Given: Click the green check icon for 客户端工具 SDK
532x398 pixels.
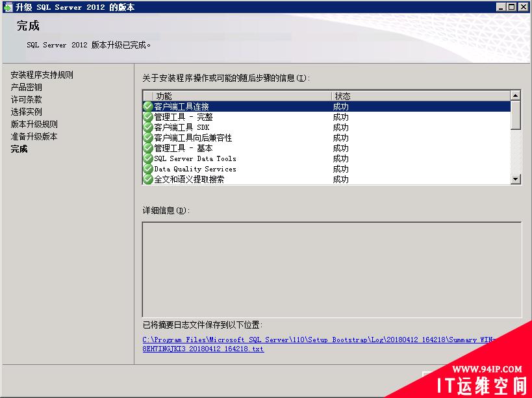Looking at the screenshot, I should pos(148,127).
